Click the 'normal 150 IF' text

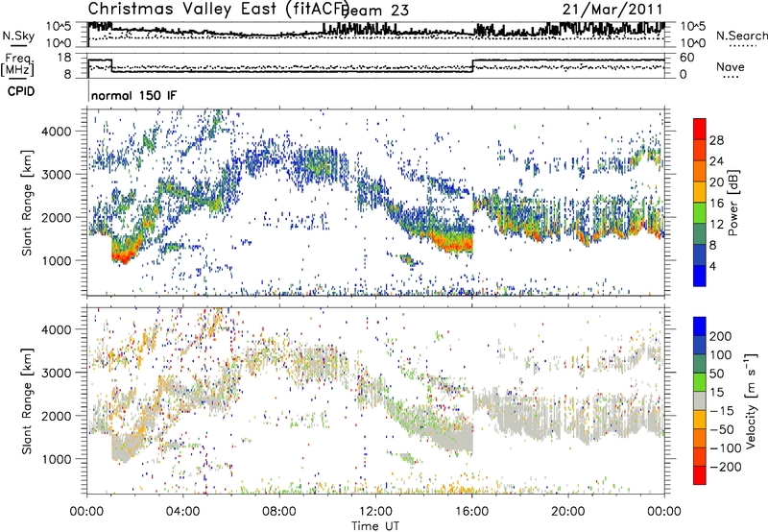[x=133, y=95]
